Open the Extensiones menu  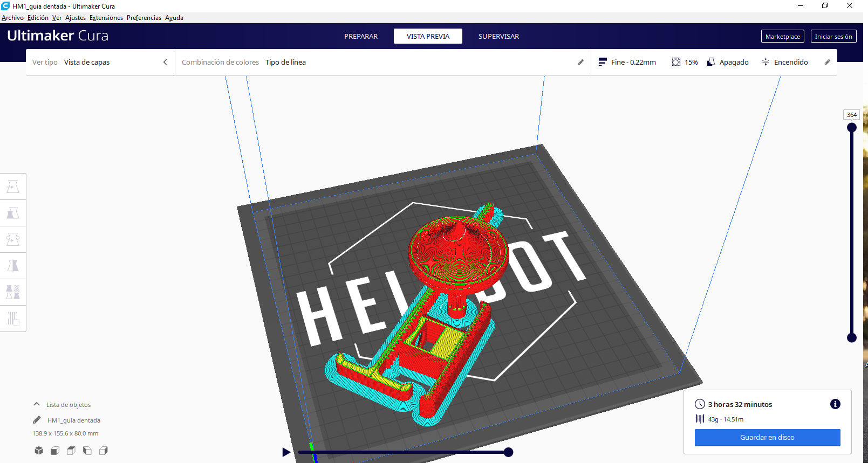click(x=106, y=18)
